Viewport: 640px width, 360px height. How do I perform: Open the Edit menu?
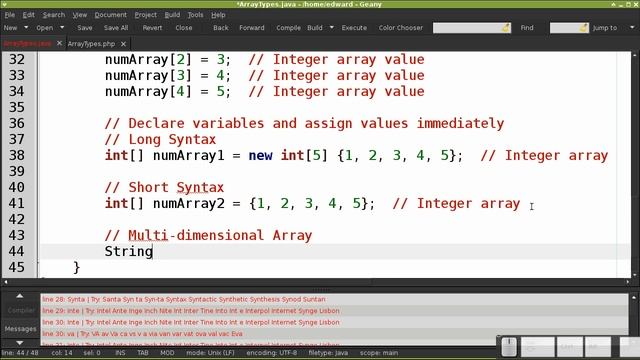29,15
